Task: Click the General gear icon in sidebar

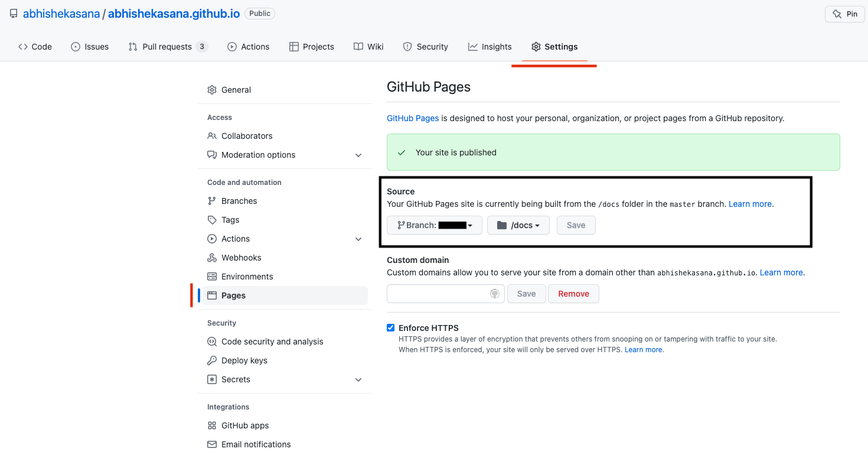Action: 212,90
